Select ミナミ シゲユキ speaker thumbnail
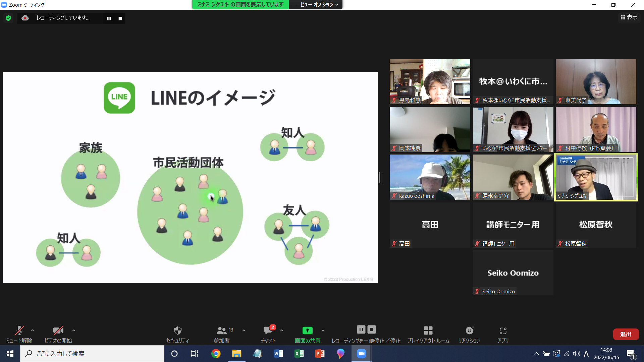 tap(596, 177)
